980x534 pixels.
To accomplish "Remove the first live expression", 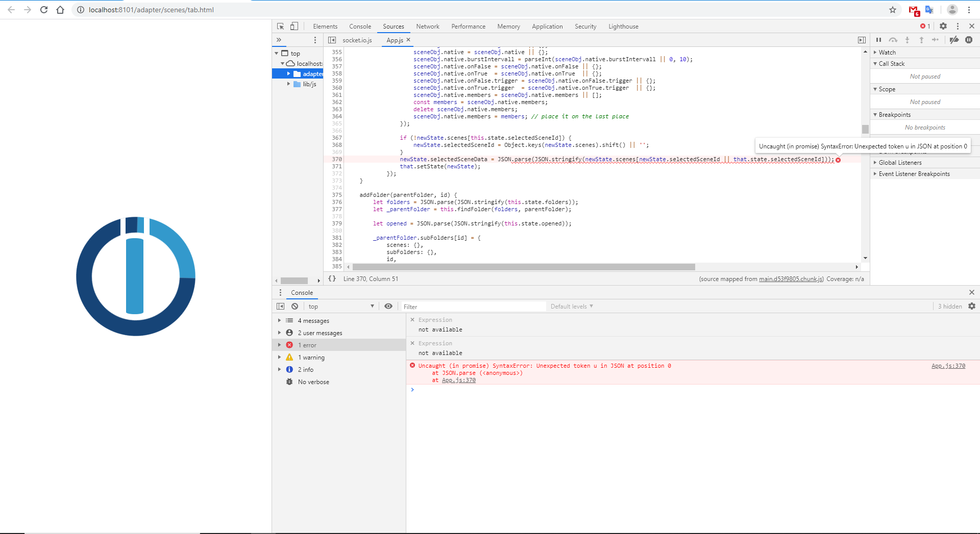I will tap(412, 320).
